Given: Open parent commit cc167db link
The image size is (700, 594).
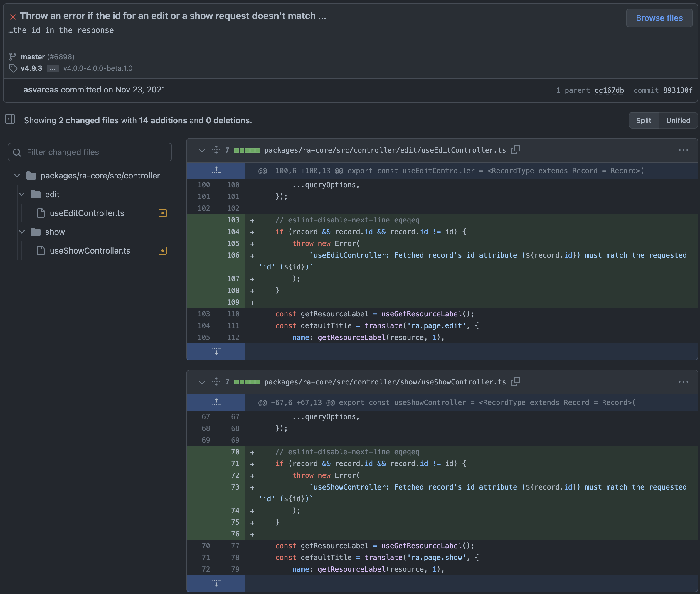Looking at the screenshot, I should 609,90.
